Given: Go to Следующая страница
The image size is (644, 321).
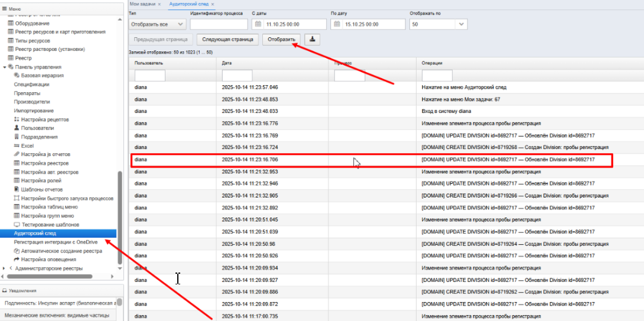Looking at the screenshot, I should coord(227,40).
